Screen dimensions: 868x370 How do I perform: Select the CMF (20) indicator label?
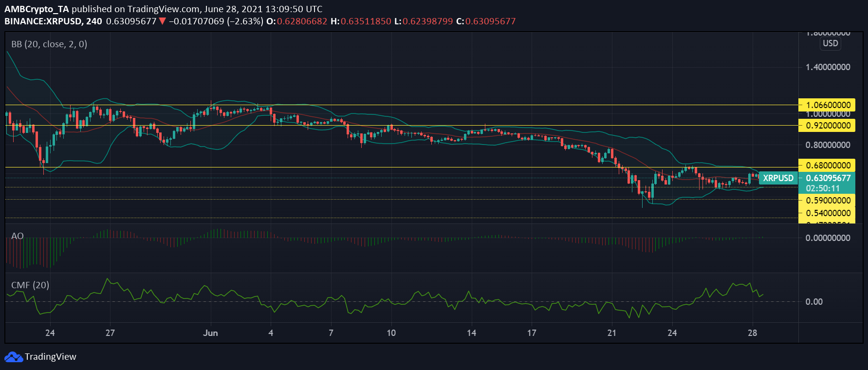pyautogui.click(x=30, y=285)
